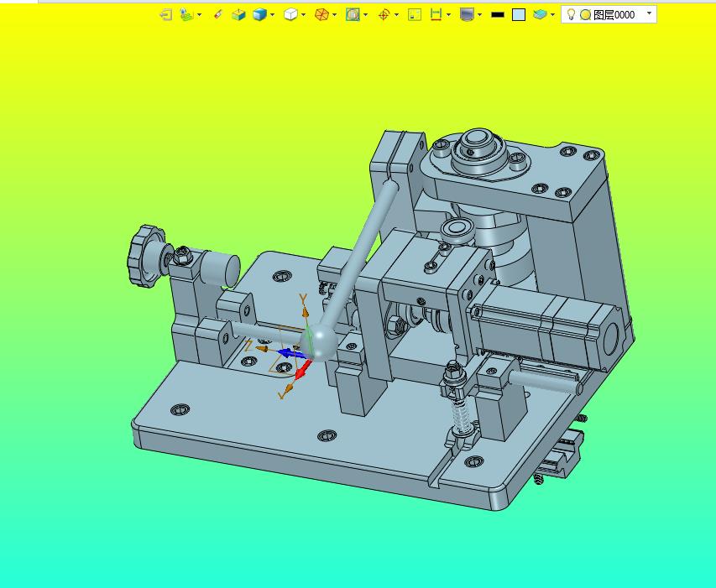
Task: Open the white cube view dropdown arrow
Action: coord(304,15)
